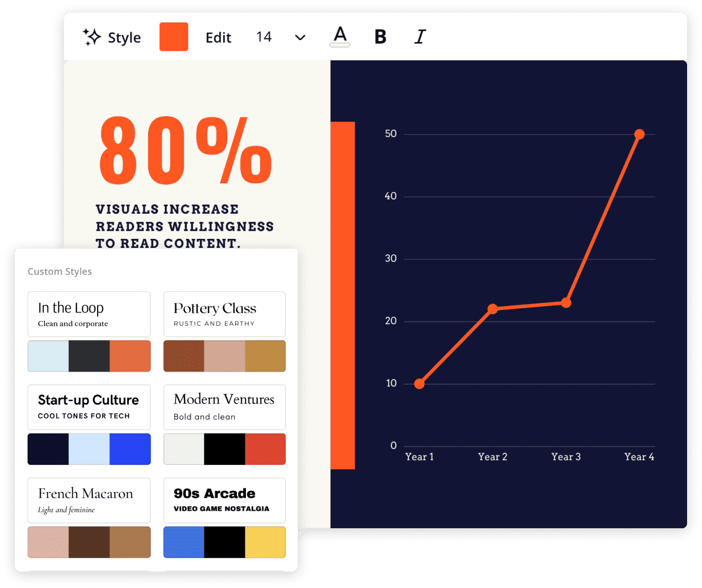This screenshot has height=588, width=702.
Task: Apply the Start-up Culture style
Action: pyautogui.click(x=89, y=407)
